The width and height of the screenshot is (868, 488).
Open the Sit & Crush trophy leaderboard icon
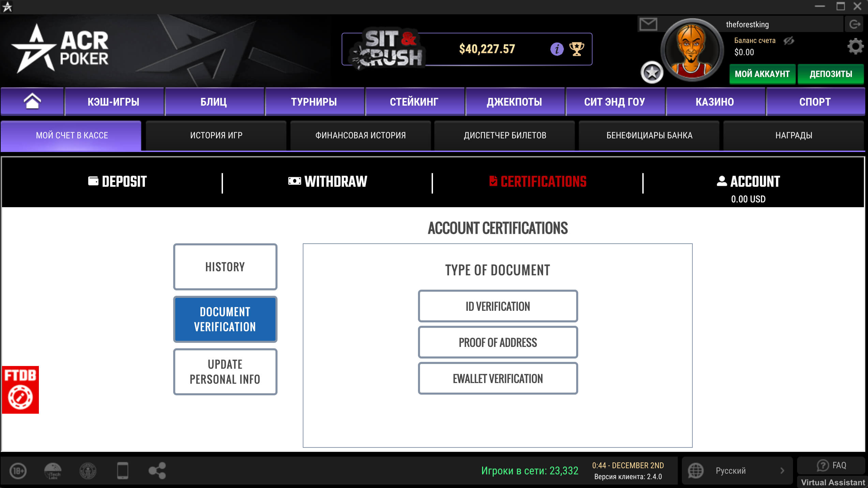[x=576, y=49]
